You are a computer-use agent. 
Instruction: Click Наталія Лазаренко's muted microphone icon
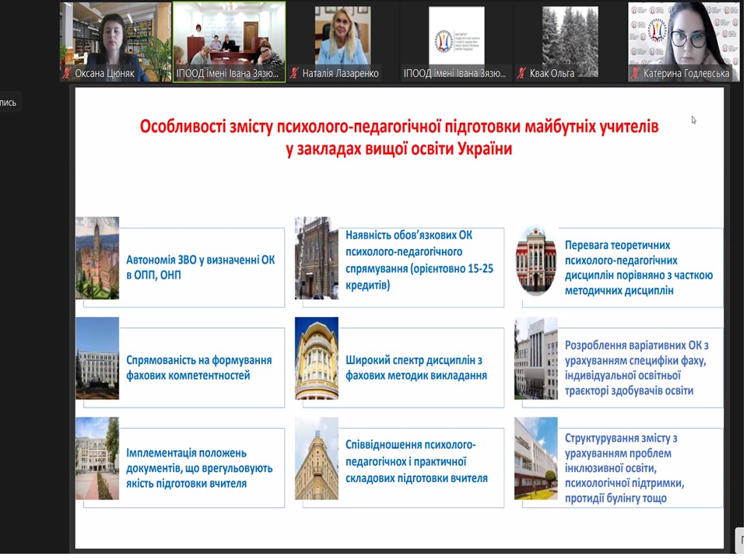point(294,74)
